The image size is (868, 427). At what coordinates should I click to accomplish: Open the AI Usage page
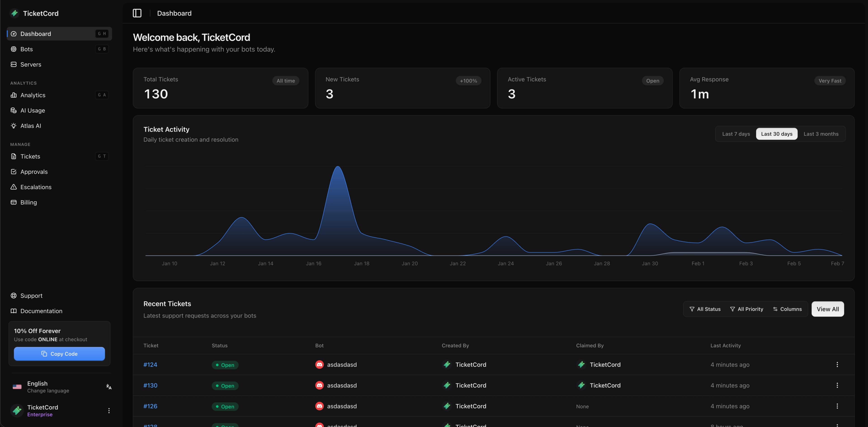point(32,110)
